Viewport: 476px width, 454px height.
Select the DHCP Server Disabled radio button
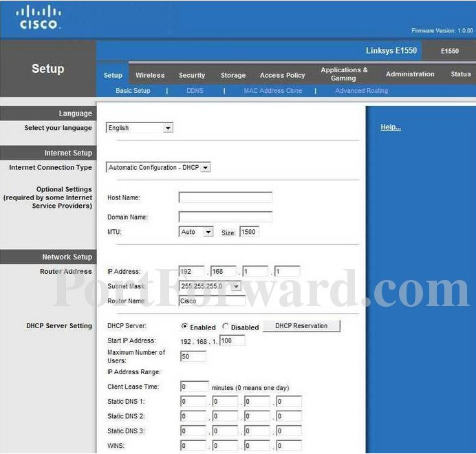(225, 326)
